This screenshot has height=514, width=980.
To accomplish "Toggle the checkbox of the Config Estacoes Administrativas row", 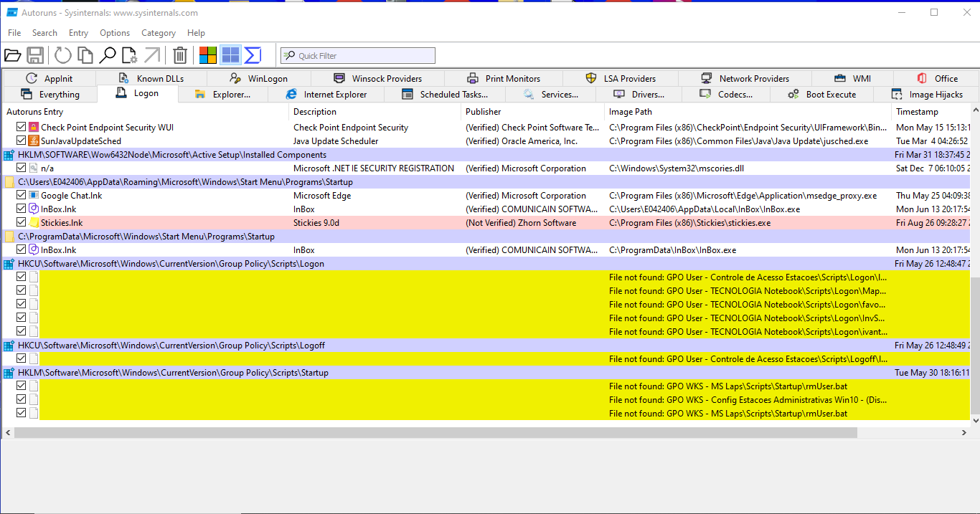I will click(22, 400).
